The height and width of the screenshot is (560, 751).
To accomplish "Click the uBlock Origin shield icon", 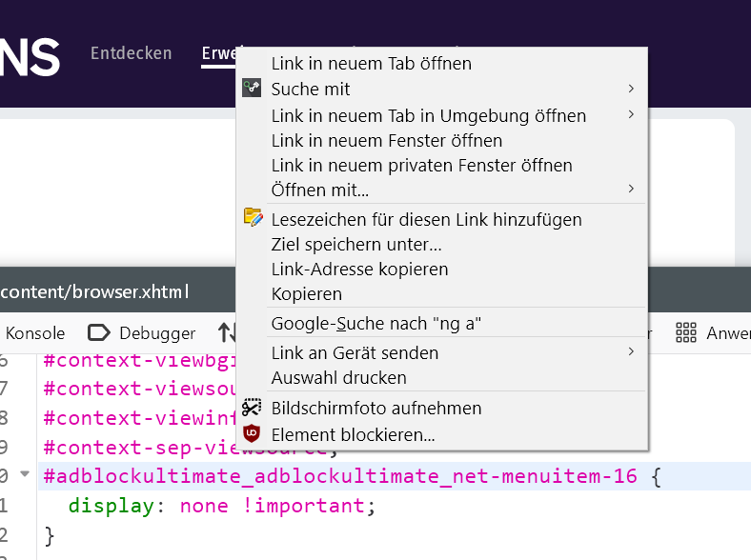I will pos(252,433).
